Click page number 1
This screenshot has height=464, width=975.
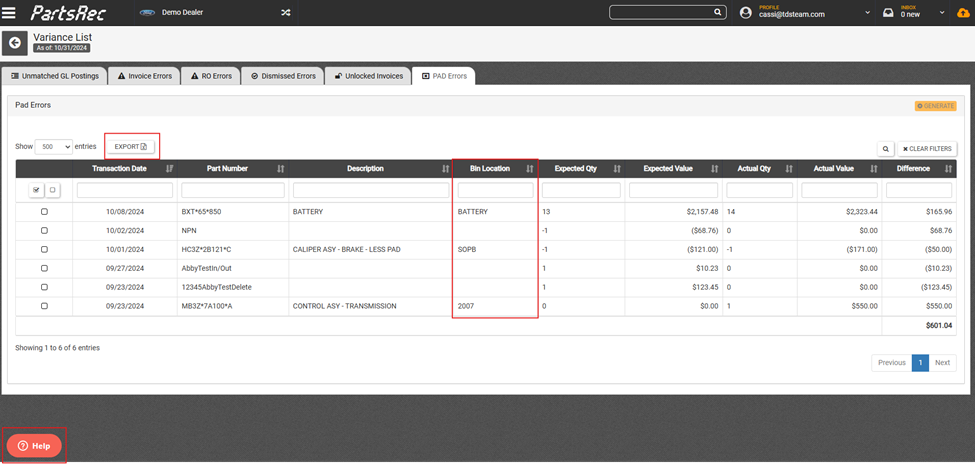tap(920, 363)
